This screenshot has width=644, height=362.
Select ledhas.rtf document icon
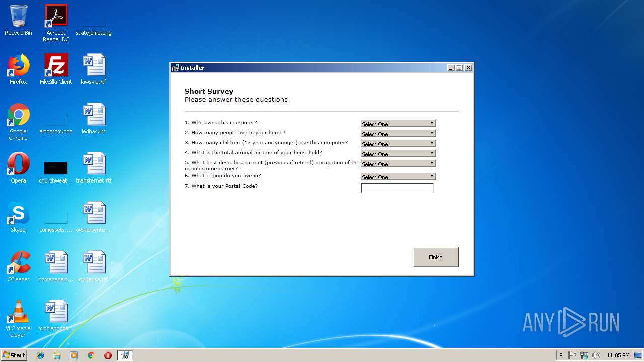click(94, 119)
